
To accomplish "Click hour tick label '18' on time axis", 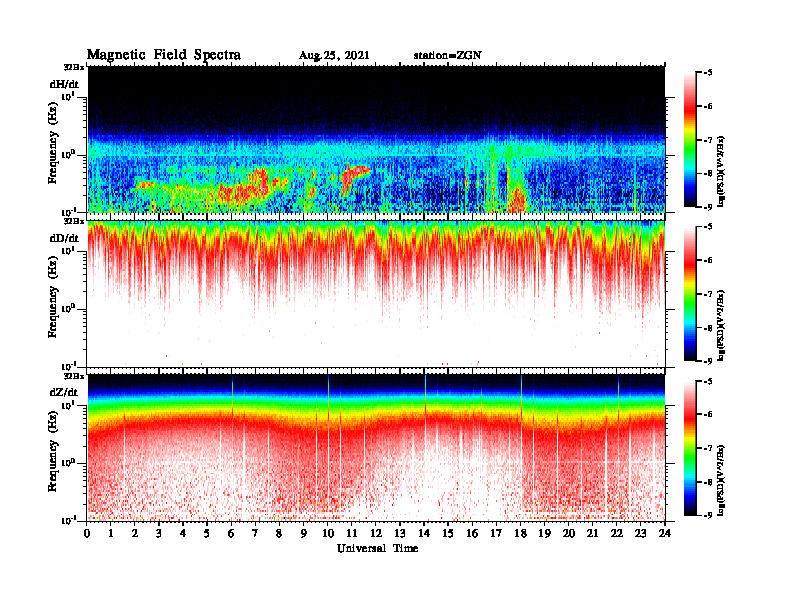I will (x=520, y=534).
